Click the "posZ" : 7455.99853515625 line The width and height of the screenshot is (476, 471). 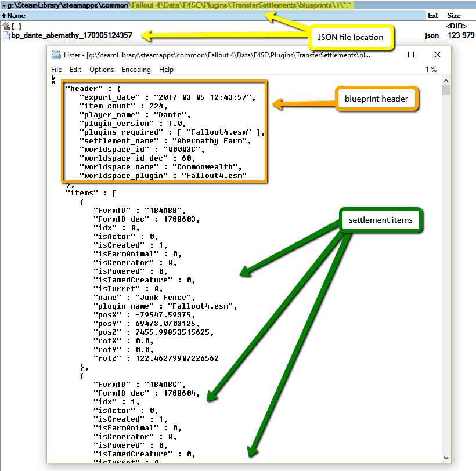154,332
